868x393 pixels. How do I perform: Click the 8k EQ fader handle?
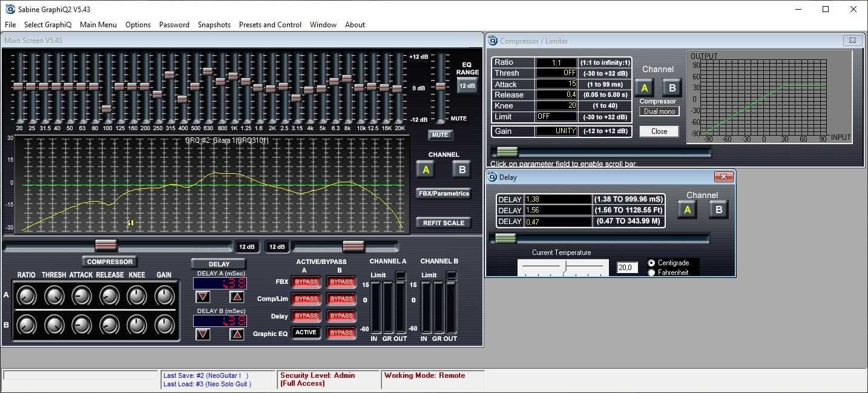coord(347,78)
